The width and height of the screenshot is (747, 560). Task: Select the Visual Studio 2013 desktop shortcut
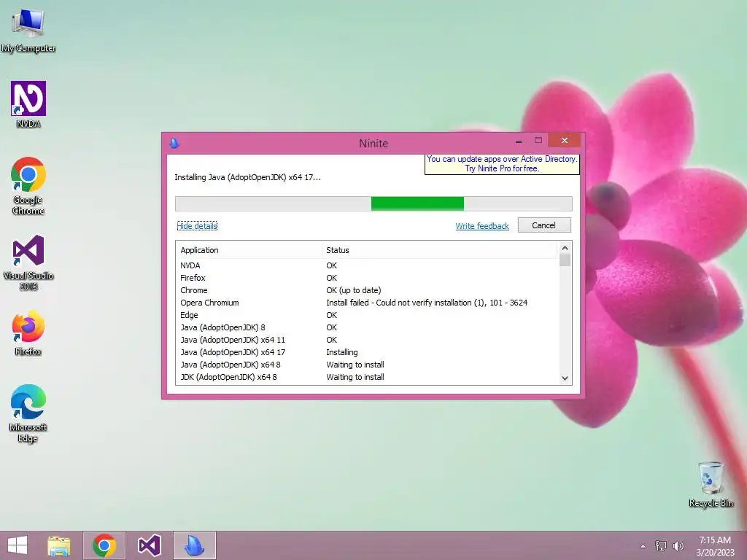28,262
